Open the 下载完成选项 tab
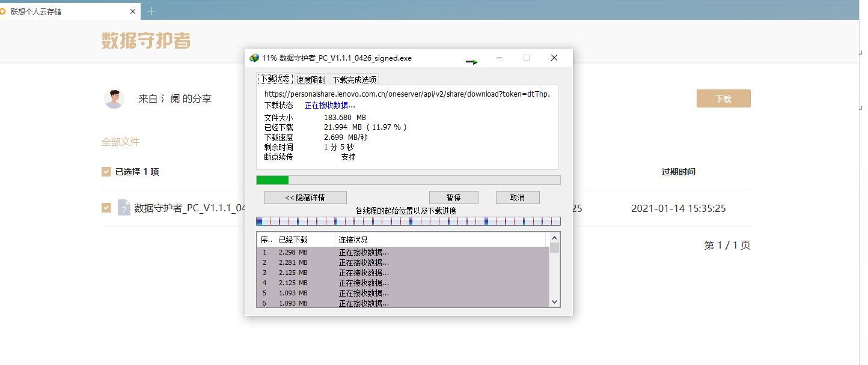The height and width of the screenshot is (365, 868). point(354,79)
